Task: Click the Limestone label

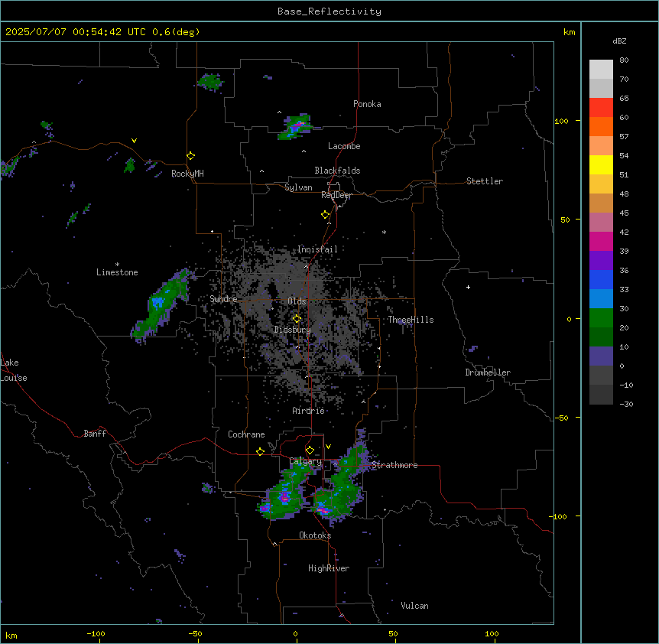Action: [x=117, y=272]
